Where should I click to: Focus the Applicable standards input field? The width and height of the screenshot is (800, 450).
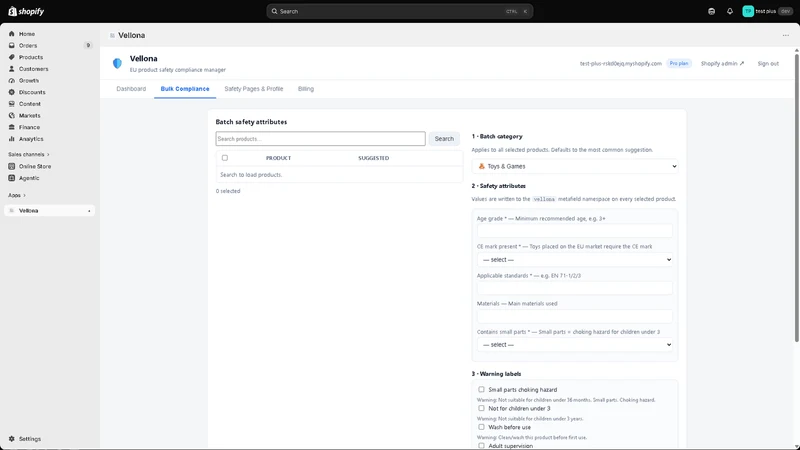pos(575,288)
